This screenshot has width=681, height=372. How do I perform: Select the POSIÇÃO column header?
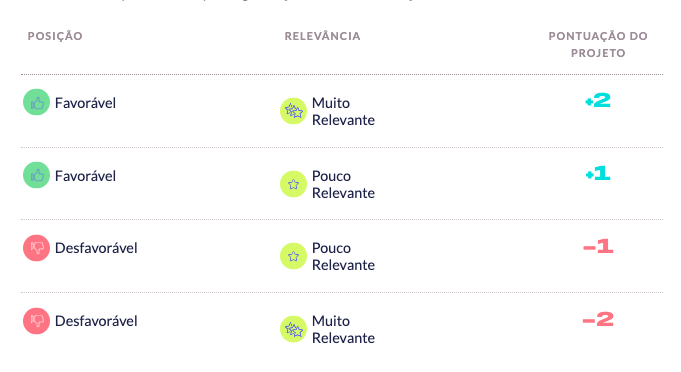pyautogui.click(x=55, y=36)
